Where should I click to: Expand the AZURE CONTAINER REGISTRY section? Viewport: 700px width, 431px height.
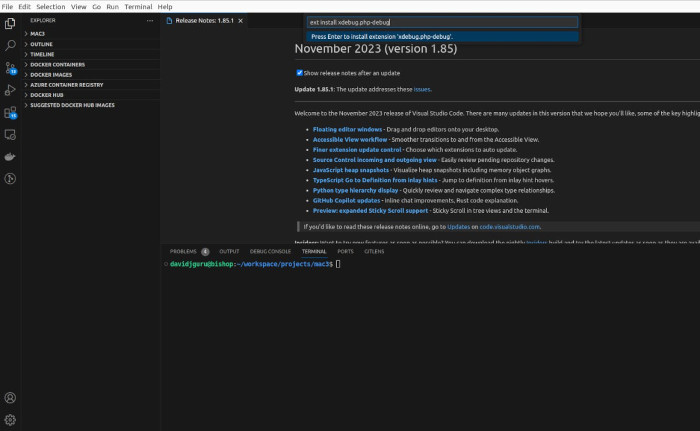point(92,84)
